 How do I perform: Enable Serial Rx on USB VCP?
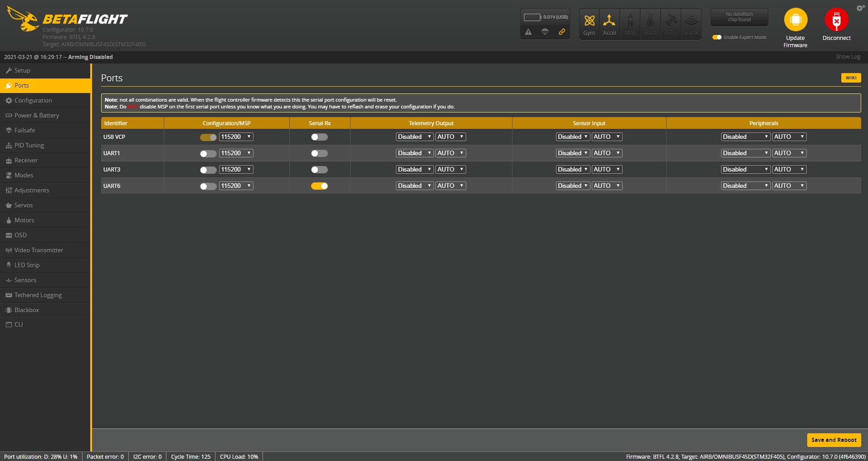coord(319,137)
